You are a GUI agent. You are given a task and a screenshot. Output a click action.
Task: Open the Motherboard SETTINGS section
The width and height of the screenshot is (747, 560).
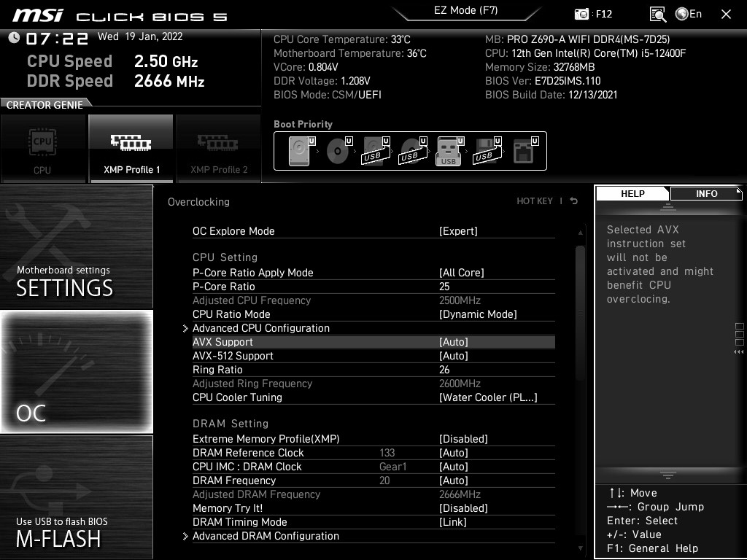point(76,246)
